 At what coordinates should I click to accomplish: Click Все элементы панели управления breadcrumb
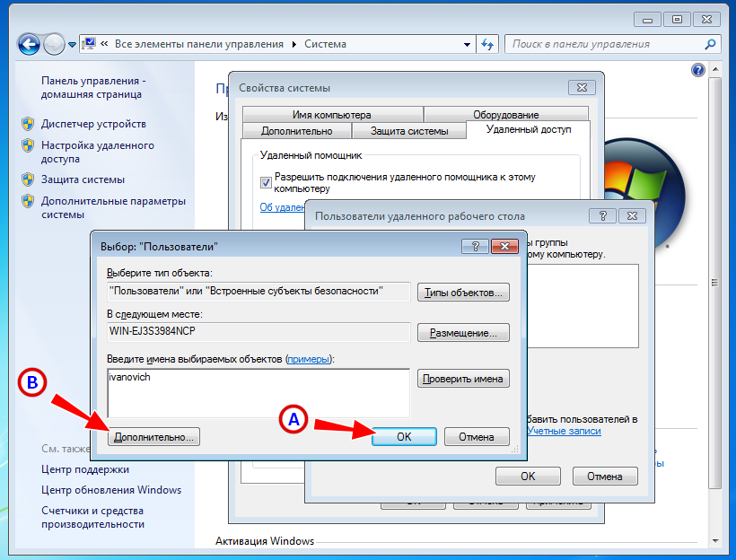click(x=199, y=44)
